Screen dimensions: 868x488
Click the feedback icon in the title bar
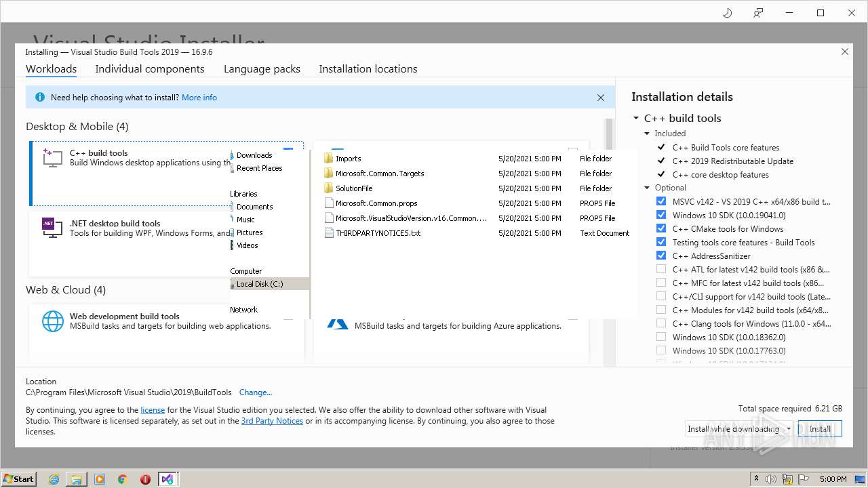(759, 13)
